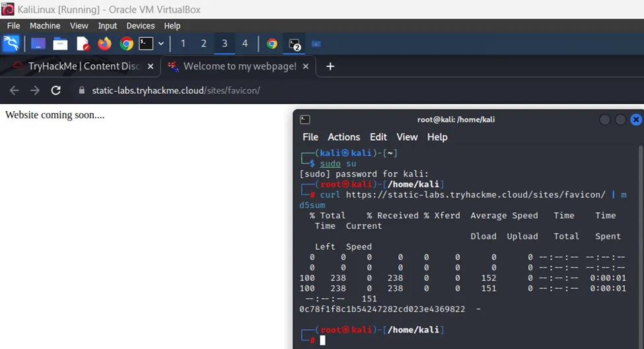Click the curl command URL in terminal
Image resolution: width=644 pixels, height=349 pixels.
click(x=476, y=195)
